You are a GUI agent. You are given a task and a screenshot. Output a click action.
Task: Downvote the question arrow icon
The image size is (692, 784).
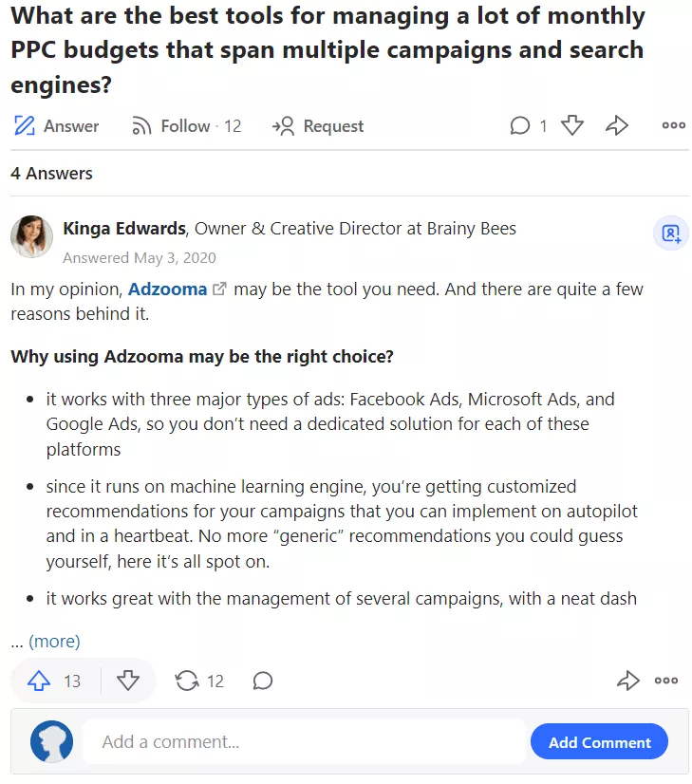(572, 125)
